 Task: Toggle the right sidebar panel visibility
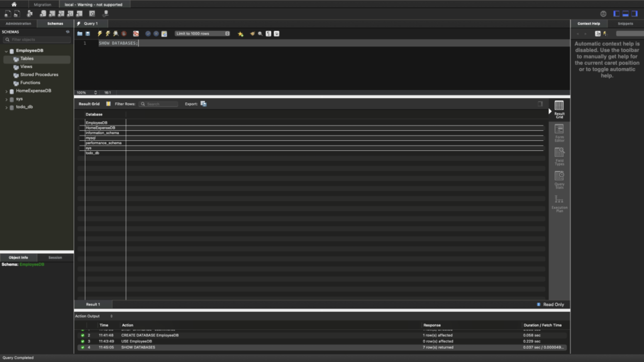click(635, 13)
